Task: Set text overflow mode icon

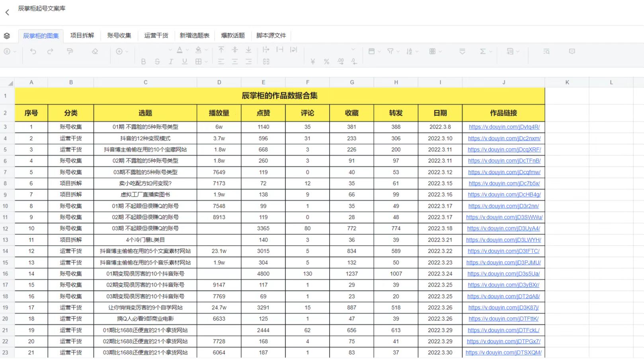Action: 266,50
